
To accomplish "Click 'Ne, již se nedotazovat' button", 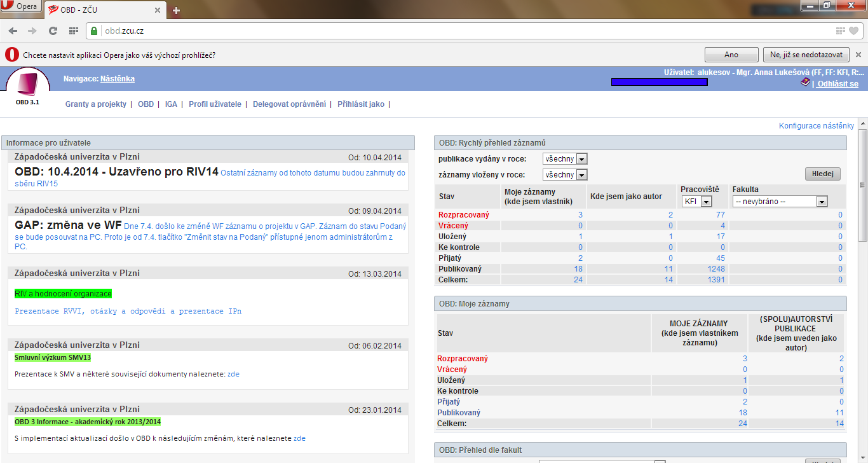I will point(806,55).
